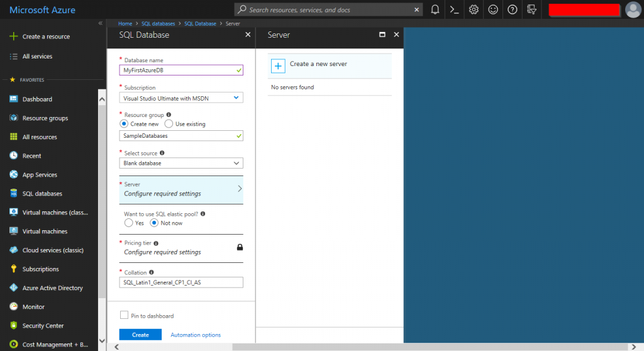Click the Collation text field
Image resolution: width=644 pixels, height=351 pixels.
pyautogui.click(x=181, y=282)
